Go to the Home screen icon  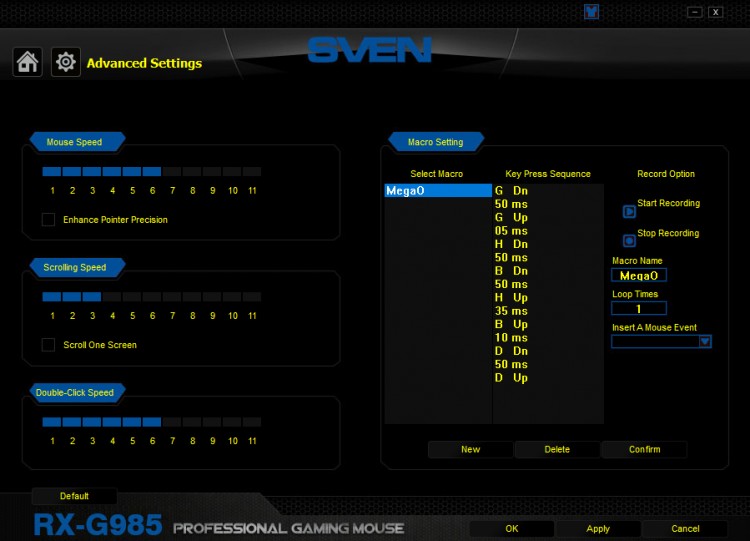coord(27,62)
